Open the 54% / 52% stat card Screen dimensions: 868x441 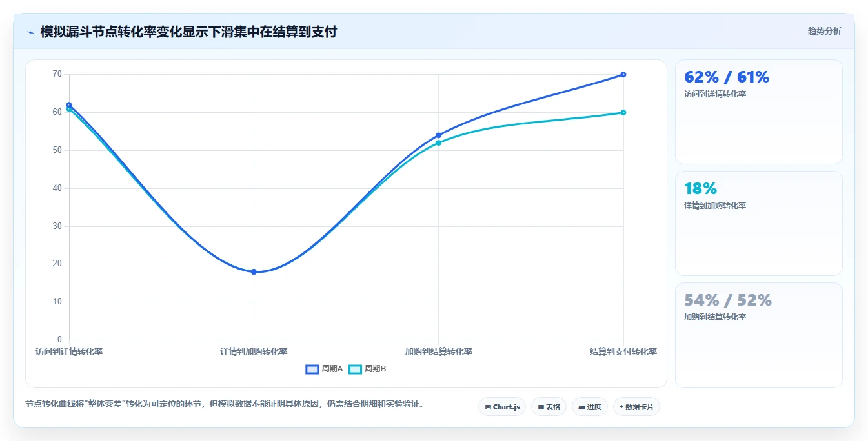pyautogui.click(x=759, y=335)
